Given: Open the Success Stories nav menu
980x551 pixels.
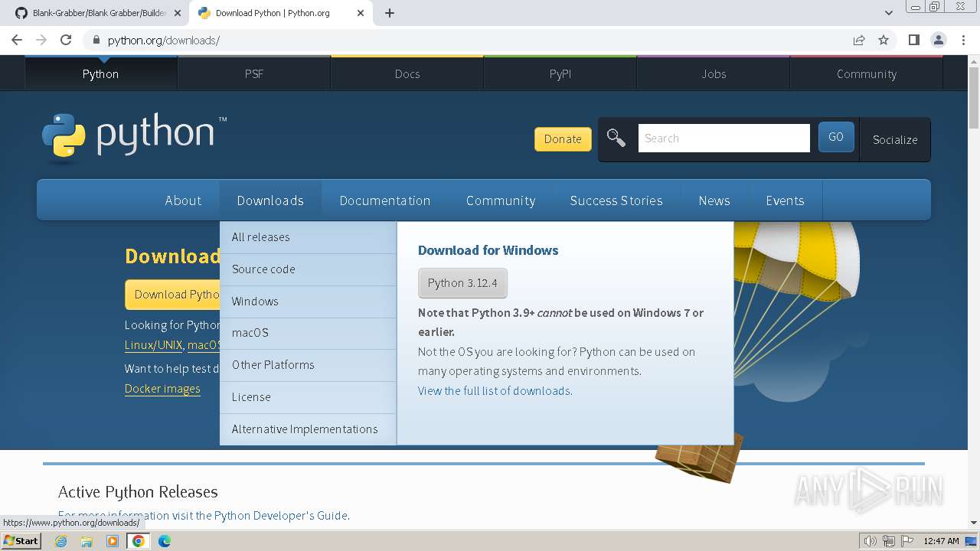Looking at the screenshot, I should pyautogui.click(x=616, y=201).
